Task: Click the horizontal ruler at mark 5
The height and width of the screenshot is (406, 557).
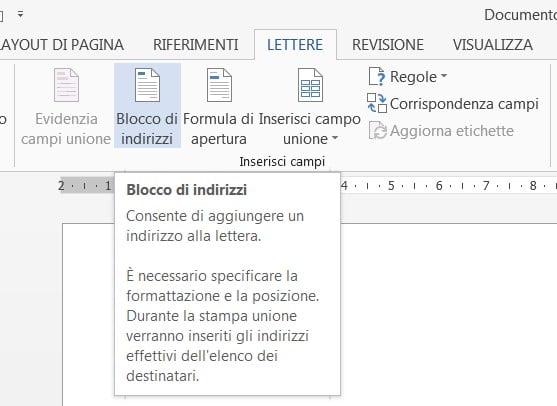Action: point(391,185)
